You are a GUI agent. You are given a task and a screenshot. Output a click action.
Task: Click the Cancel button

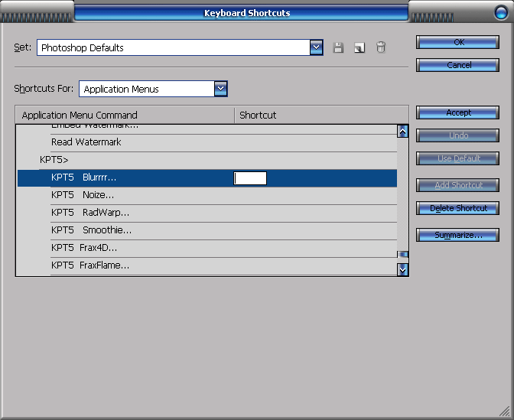pyautogui.click(x=457, y=65)
